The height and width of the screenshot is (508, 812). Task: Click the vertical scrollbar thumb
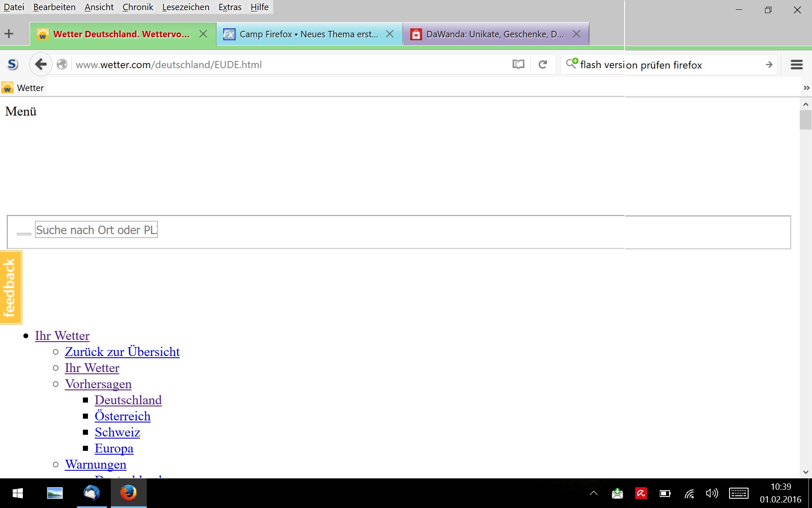(x=805, y=120)
